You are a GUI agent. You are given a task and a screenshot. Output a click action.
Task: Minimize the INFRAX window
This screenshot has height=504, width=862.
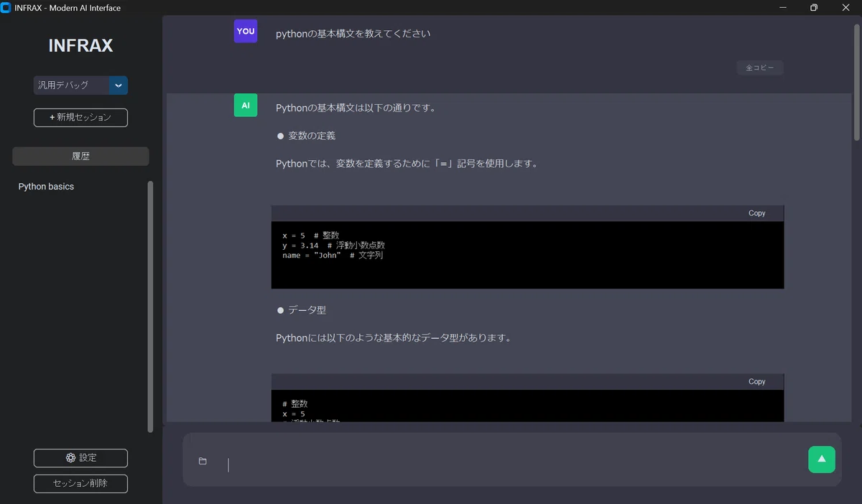click(782, 8)
